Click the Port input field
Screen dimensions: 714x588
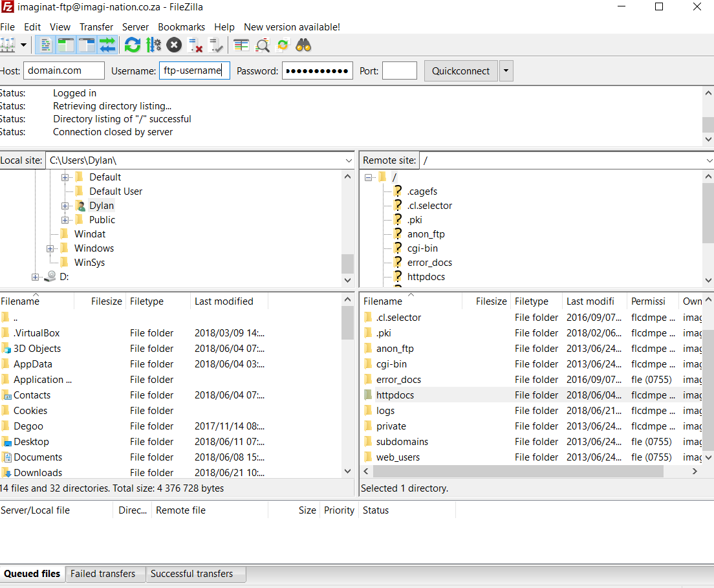coord(399,71)
